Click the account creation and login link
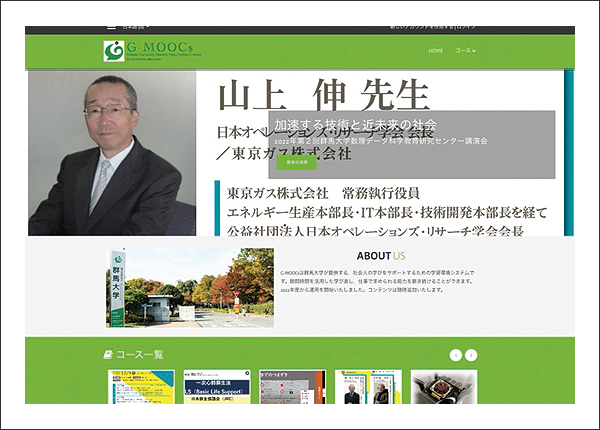 (x=433, y=28)
